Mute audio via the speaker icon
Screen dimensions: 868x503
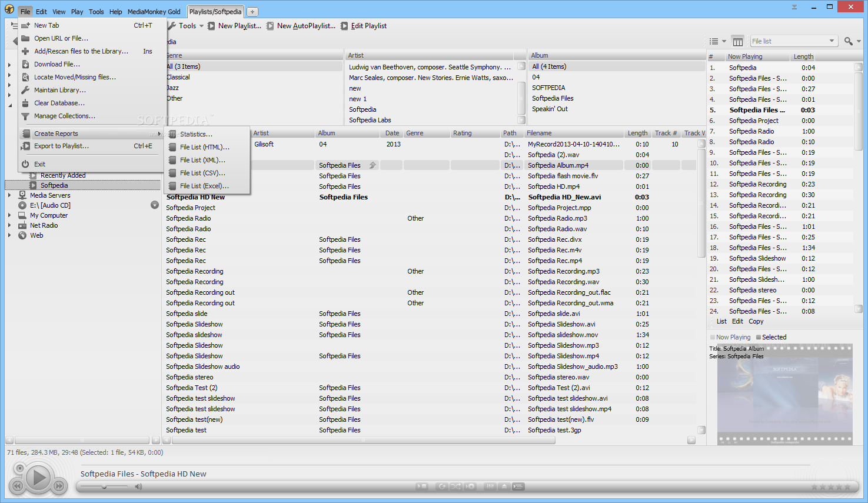point(138,487)
